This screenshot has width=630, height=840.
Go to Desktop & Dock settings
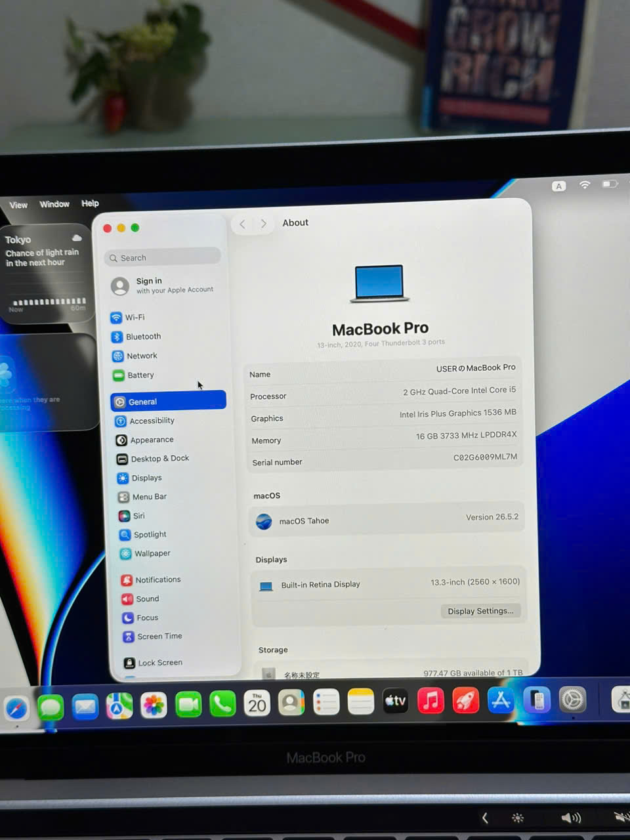(x=153, y=459)
